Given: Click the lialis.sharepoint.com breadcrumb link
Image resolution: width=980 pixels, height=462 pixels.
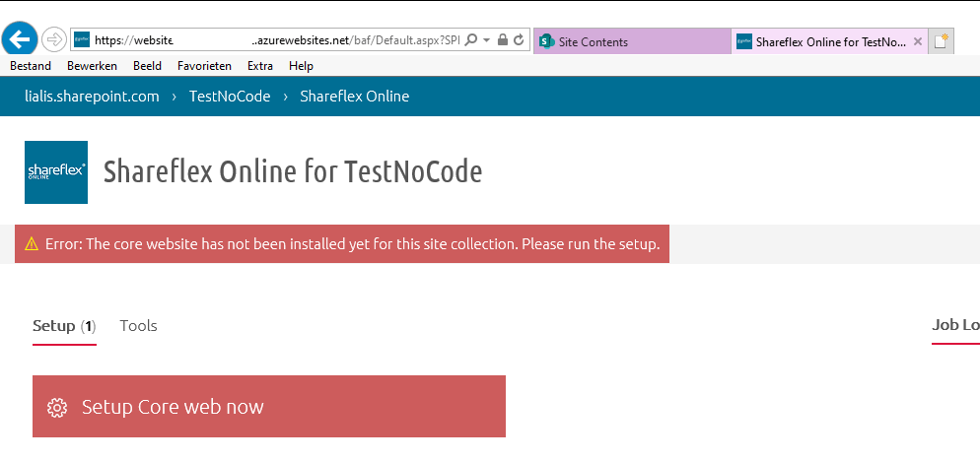Looking at the screenshot, I should [x=92, y=97].
